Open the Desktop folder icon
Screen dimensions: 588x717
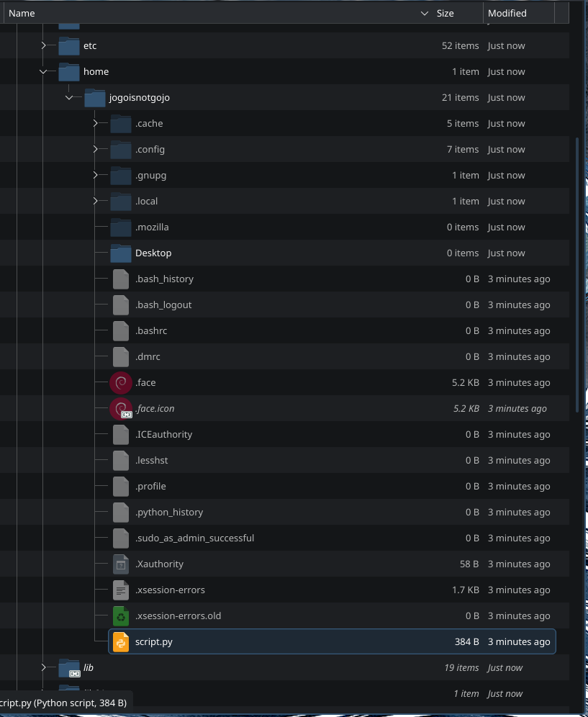120,253
